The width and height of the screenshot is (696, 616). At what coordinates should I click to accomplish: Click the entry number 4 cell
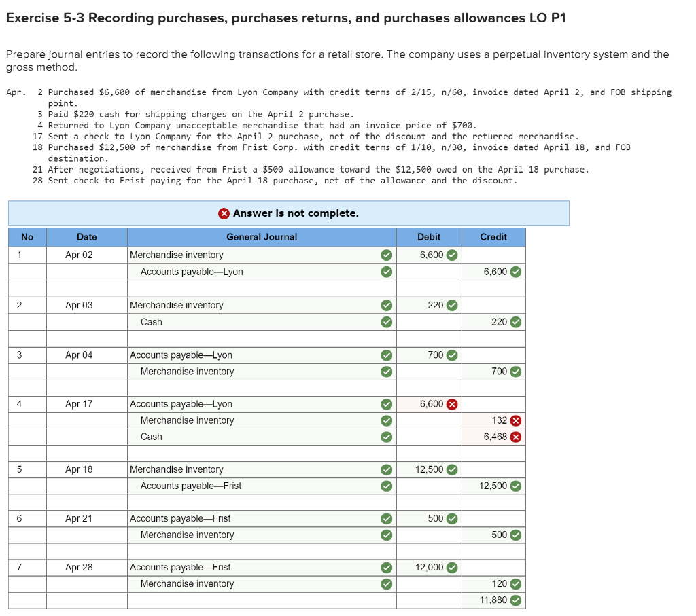coord(27,405)
